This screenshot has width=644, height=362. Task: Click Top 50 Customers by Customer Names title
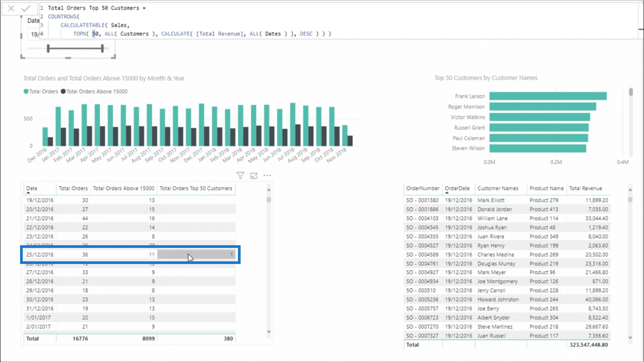pyautogui.click(x=486, y=78)
